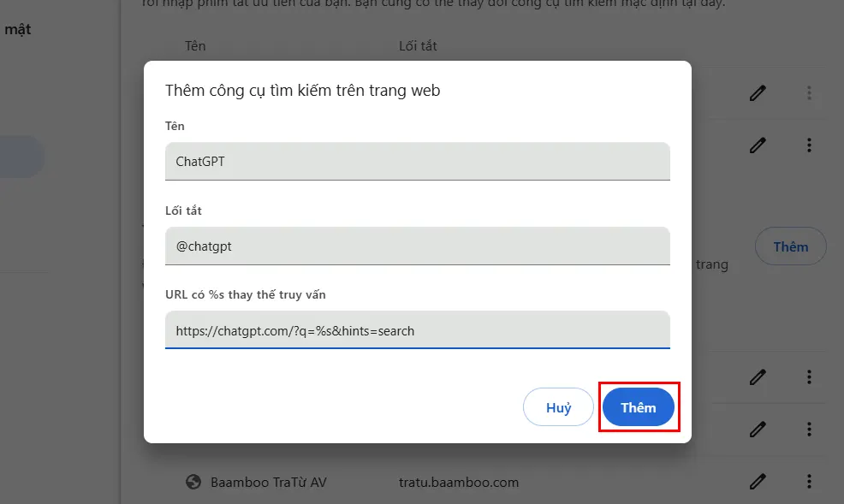This screenshot has width=844, height=504.
Task: Open the kebab menu above Baamboo's row
Action: click(809, 429)
